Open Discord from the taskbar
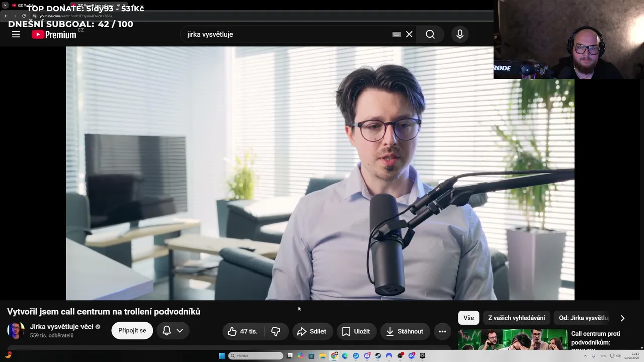Image resolution: width=644 pixels, height=362 pixels. tap(367, 356)
